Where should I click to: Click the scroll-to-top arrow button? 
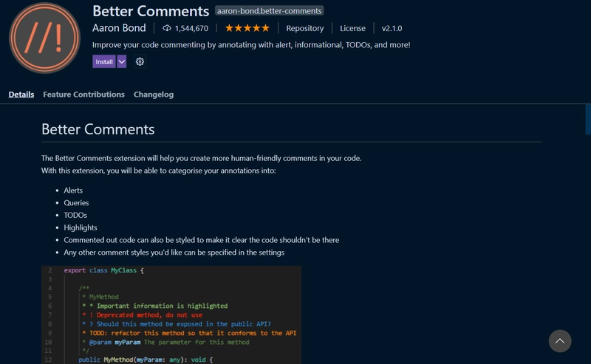pyautogui.click(x=560, y=341)
